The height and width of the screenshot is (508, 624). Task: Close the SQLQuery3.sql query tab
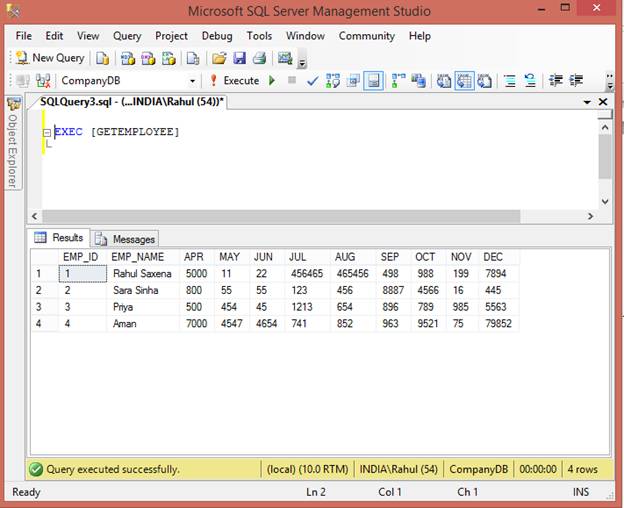603,102
